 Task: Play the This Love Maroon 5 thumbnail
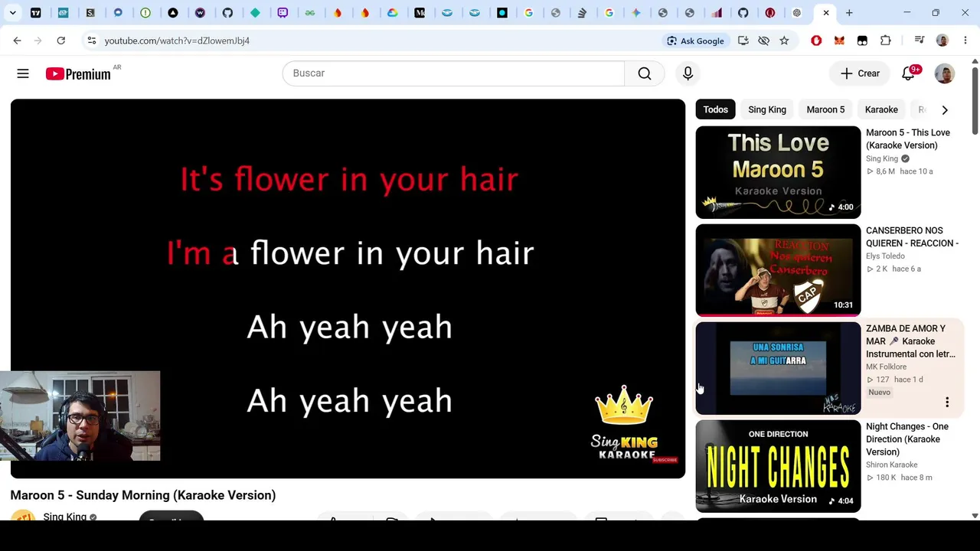[778, 172]
